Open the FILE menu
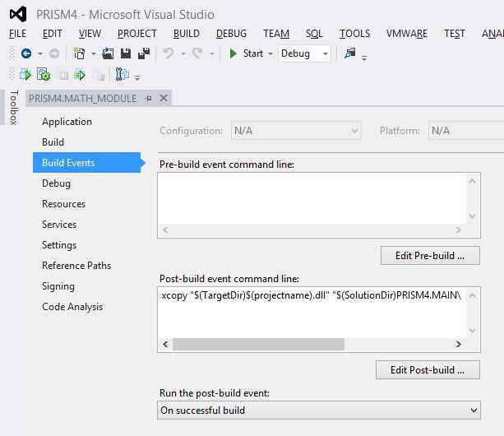Image resolution: width=504 pixels, height=436 pixels. (18, 34)
